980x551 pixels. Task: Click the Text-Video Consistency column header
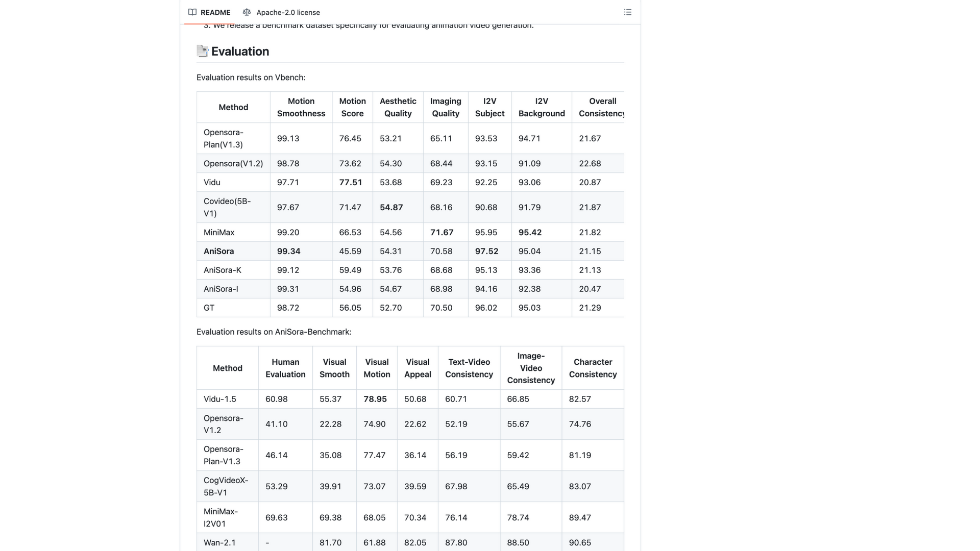pos(469,368)
